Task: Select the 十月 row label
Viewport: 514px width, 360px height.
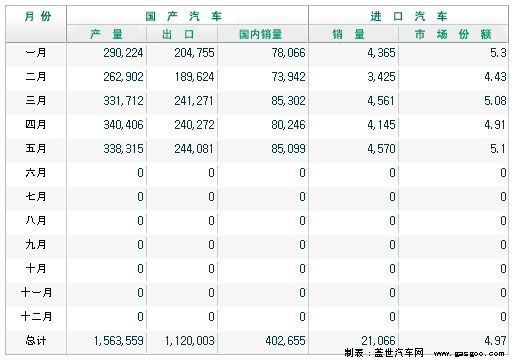Action: [x=36, y=269]
